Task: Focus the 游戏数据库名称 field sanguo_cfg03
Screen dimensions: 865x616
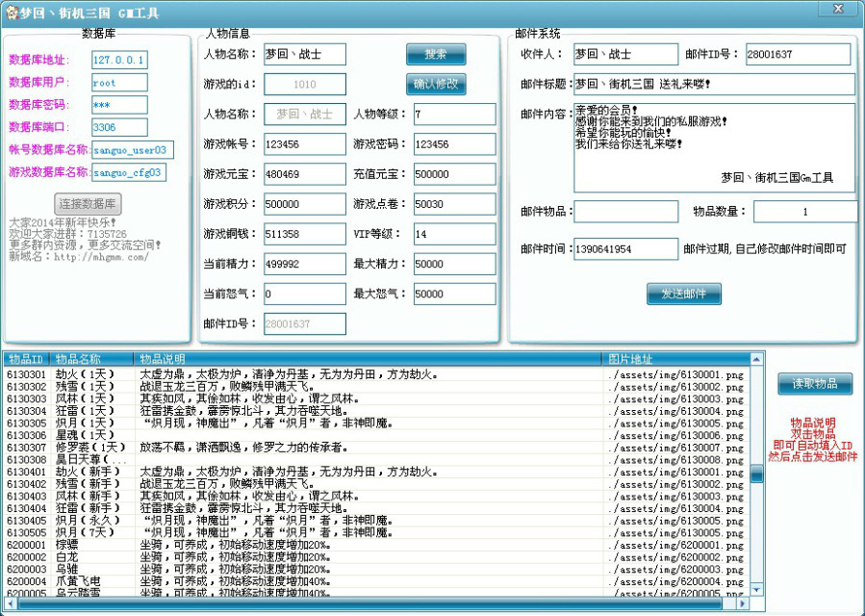Action: click(129, 172)
